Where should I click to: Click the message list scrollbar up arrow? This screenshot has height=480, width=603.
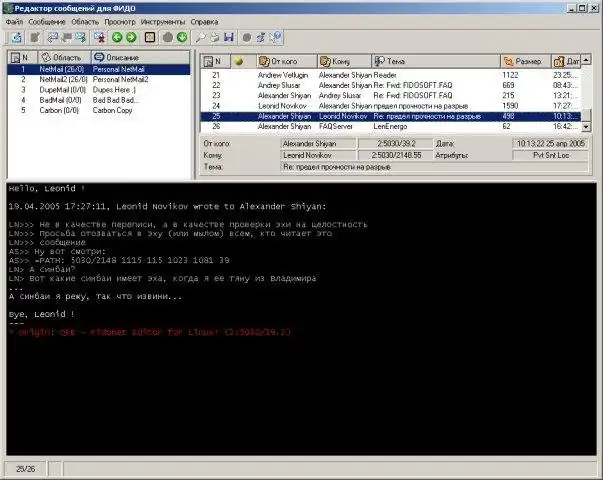(586, 60)
